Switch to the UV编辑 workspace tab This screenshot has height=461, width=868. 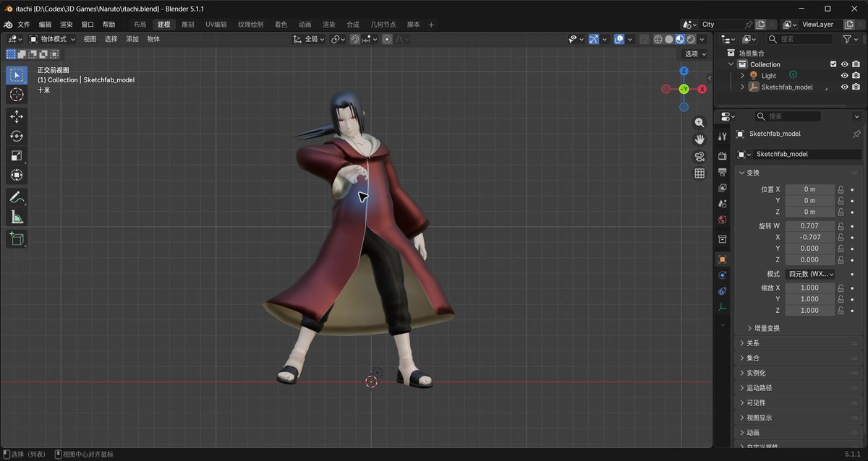tap(216, 25)
